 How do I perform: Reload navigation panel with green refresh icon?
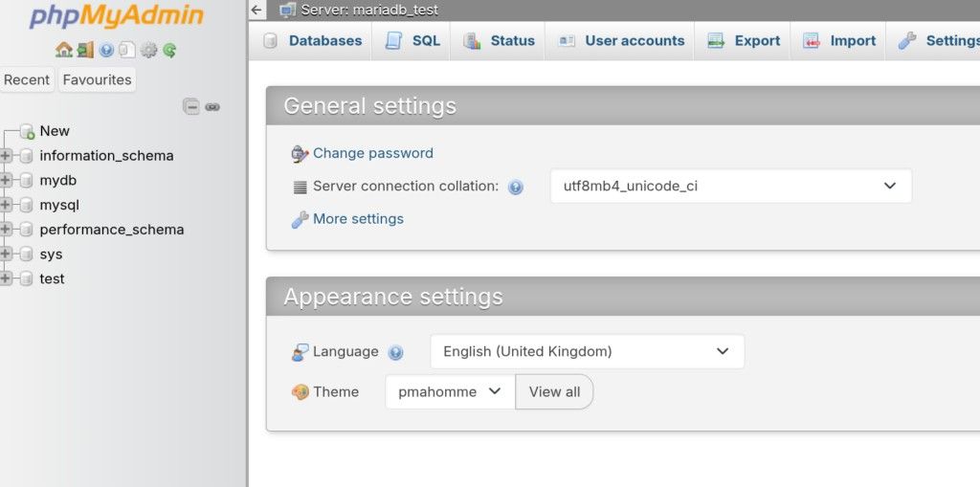point(169,50)
